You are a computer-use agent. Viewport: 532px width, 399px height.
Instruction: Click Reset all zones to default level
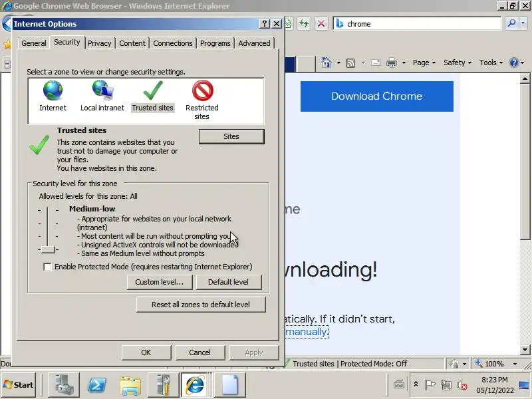201,305
